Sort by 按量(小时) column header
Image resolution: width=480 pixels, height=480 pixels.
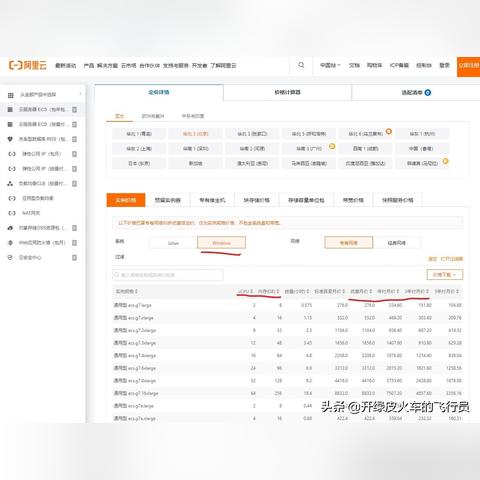pyautogui.click(x=297, y=292)
